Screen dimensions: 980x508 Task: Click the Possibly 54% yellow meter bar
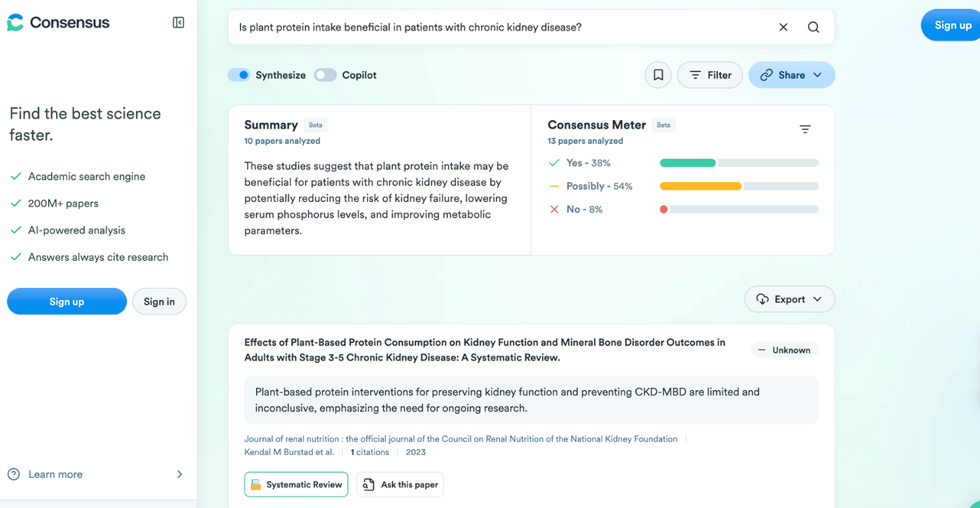pos(738,186)
